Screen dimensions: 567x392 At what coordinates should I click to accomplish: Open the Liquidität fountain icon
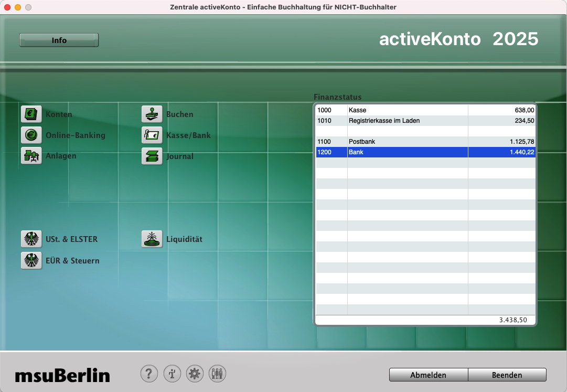click(152, 239)
